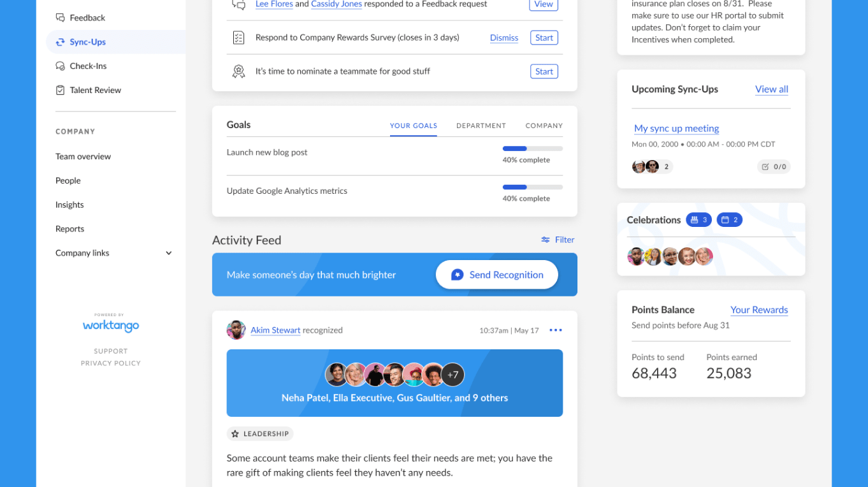Click the calendar anniversaries badge
868x487 pixels.
click(729, 220)
